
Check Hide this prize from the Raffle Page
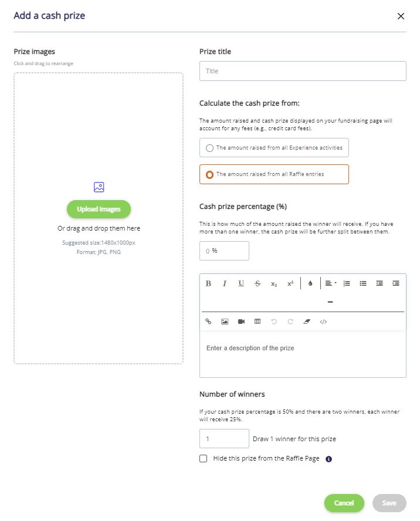[204, 459]
